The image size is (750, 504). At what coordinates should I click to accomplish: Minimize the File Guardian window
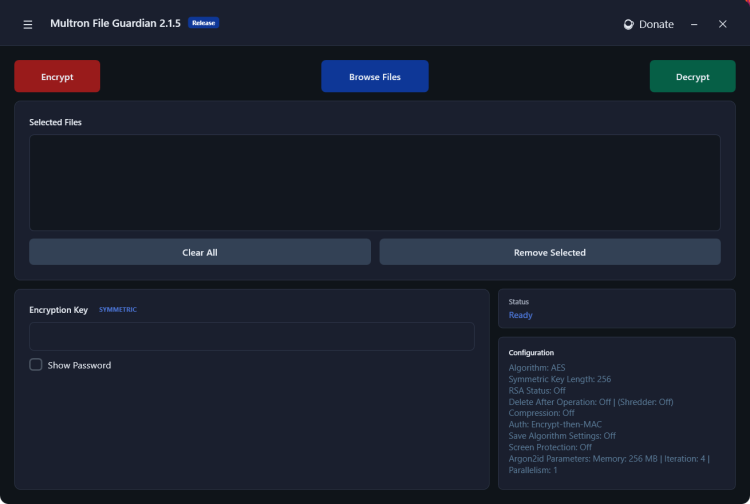[694, 24]
